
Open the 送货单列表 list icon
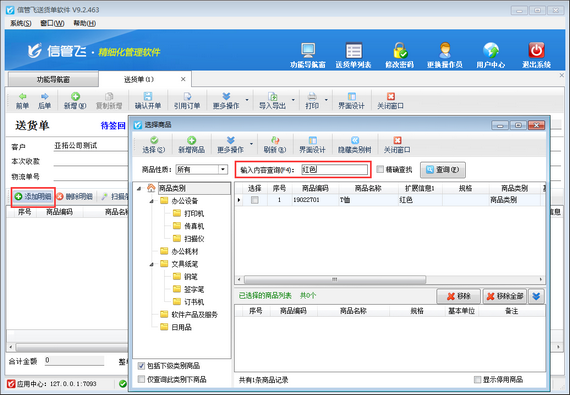353,51
